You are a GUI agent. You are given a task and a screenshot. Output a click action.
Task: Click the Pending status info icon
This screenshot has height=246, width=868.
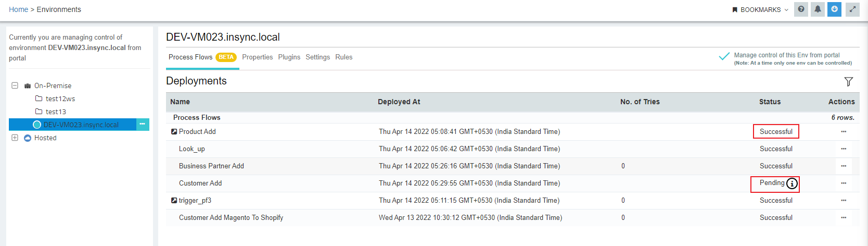[792, 183]
